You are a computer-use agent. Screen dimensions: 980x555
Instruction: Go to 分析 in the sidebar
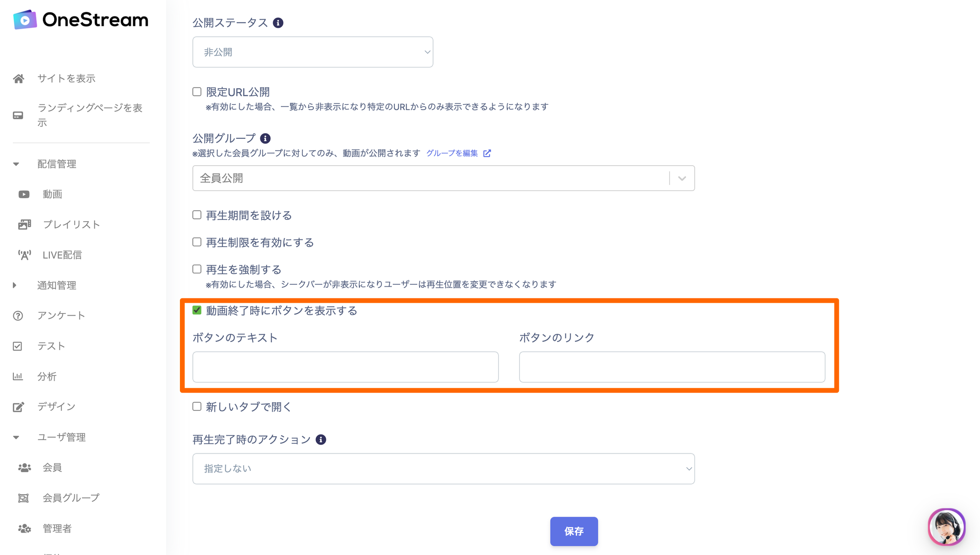[x=47, y=376]
